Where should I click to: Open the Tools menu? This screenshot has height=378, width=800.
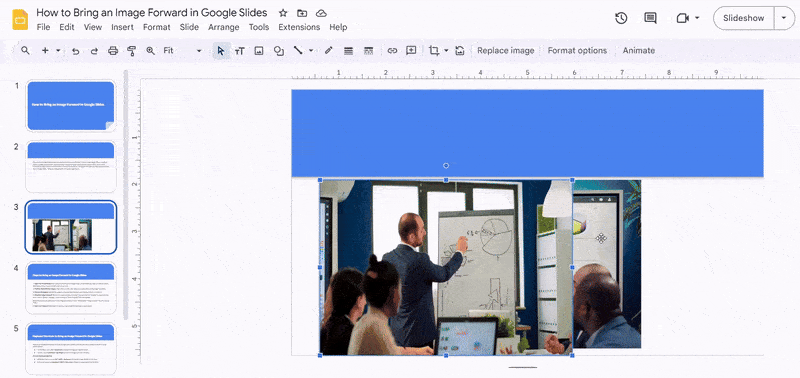259,27
